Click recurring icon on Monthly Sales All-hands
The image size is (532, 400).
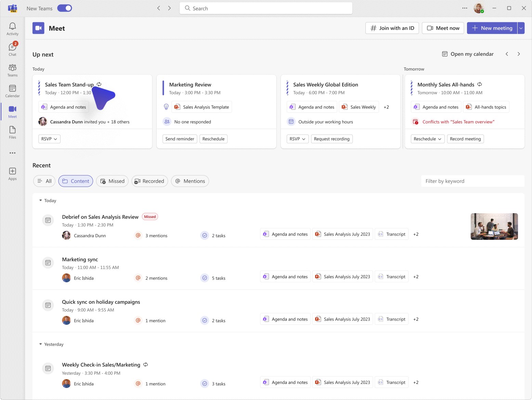pyautogui.click(x=480, y=84)
